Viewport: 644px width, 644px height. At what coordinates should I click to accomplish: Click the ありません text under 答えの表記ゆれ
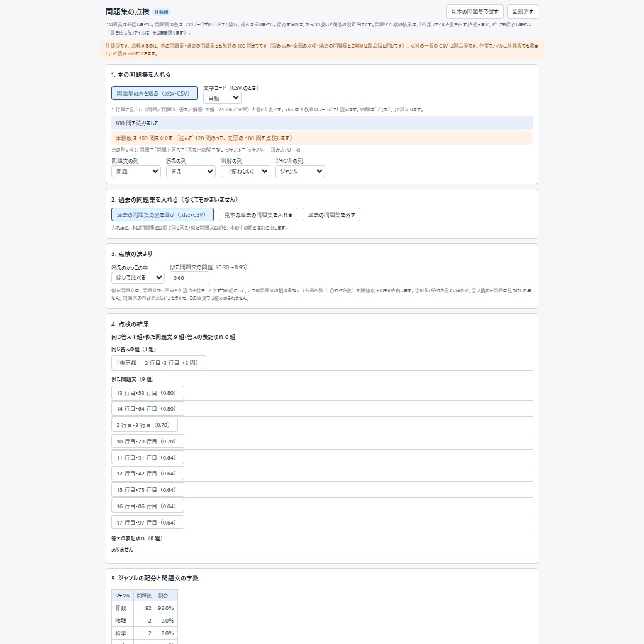123,550
